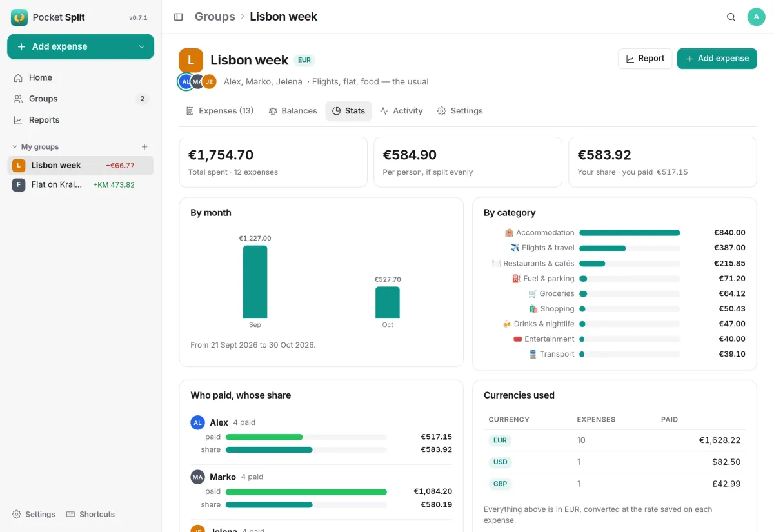The image size is (774, 532).
Task: Click the +KM 473.82 balance
Action: coord(114,185)
